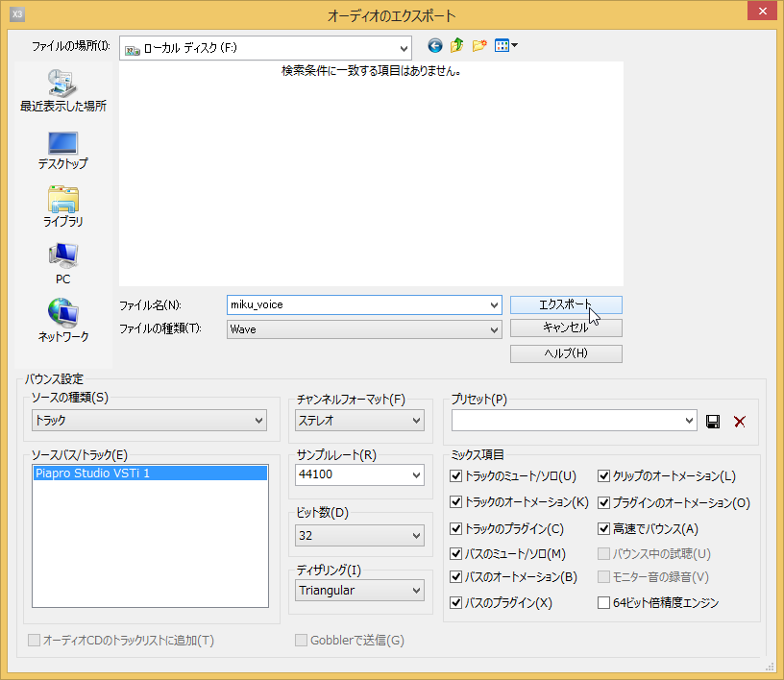Toggle クリップのオートメーション(L) checkbox
This screenshot has width=784, height=680.
[x=603, y=476]
